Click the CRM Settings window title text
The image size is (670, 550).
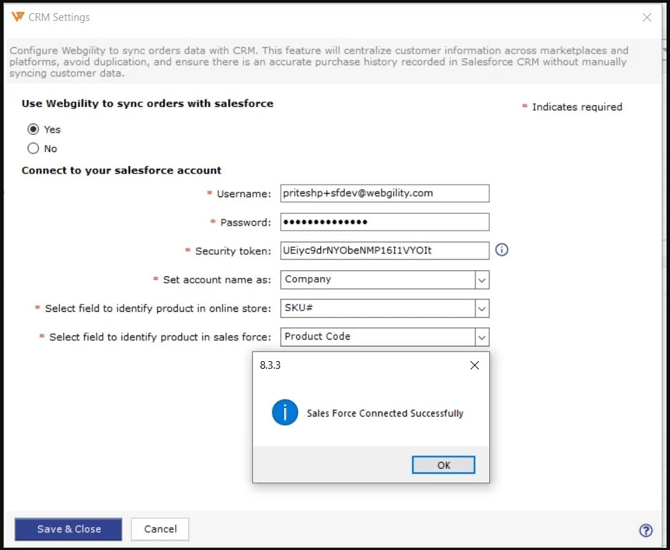coord(60,17)
